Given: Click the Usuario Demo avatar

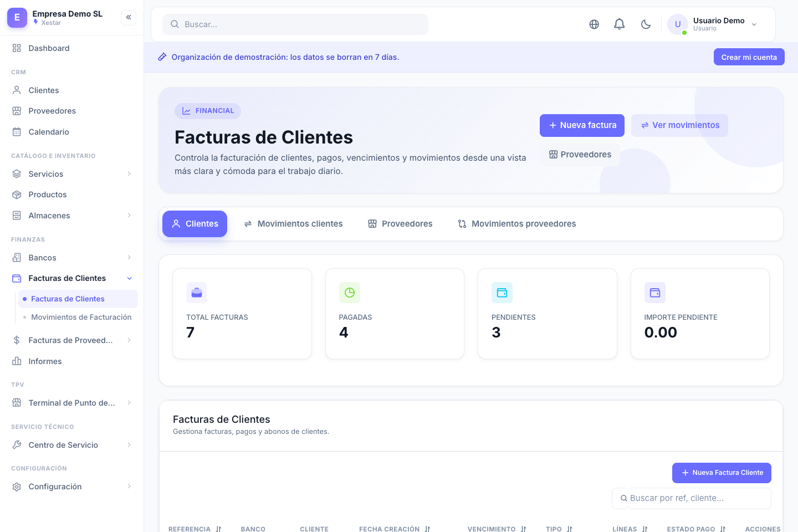Looking at the screenshot, I should 677,24.
